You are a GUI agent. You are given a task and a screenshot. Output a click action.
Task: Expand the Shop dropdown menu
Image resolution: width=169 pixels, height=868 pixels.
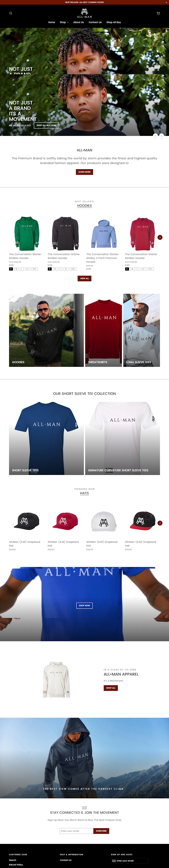click(64, 22)
